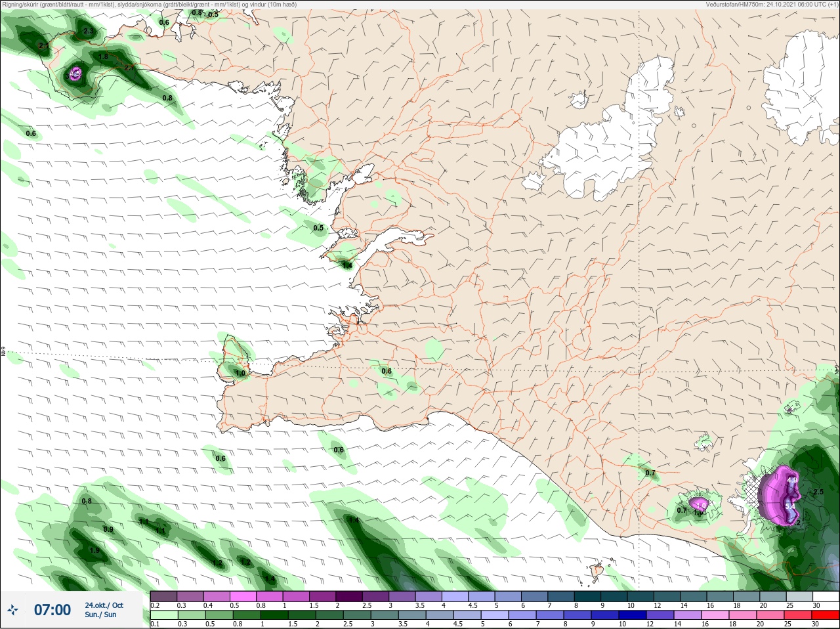The width and height of the screenshot is (840, 629).
Task: Click the 07:00 forecast time display
Action: pyautogui.click(x=52, y=610)
